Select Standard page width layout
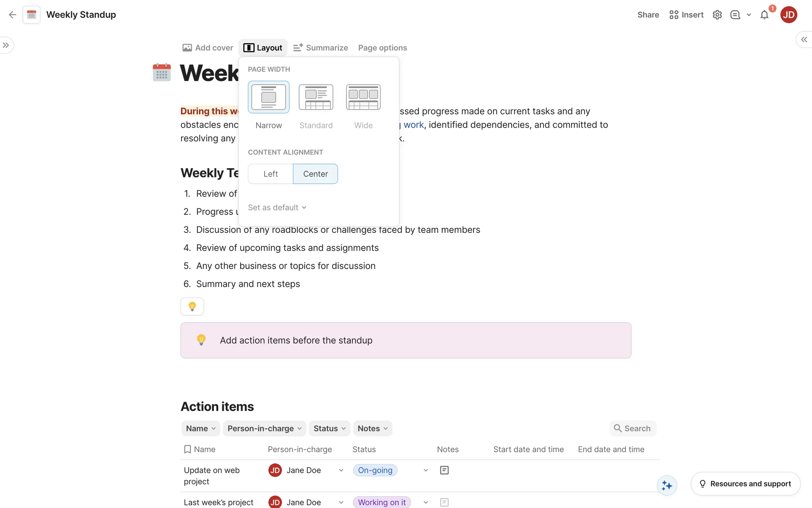The image size is (812, 508). pos(316,97)
